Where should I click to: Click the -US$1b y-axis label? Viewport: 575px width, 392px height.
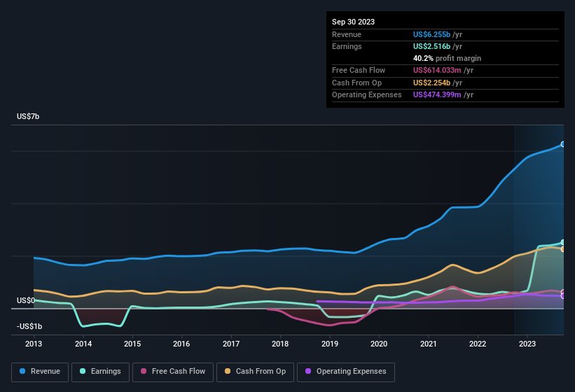click(29, 326)
